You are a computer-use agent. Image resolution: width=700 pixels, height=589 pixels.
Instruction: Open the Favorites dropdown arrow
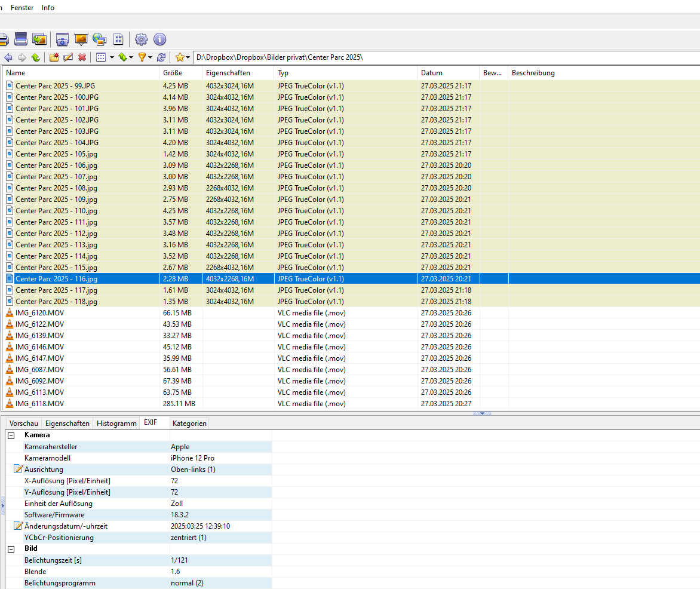pos(188,57)
